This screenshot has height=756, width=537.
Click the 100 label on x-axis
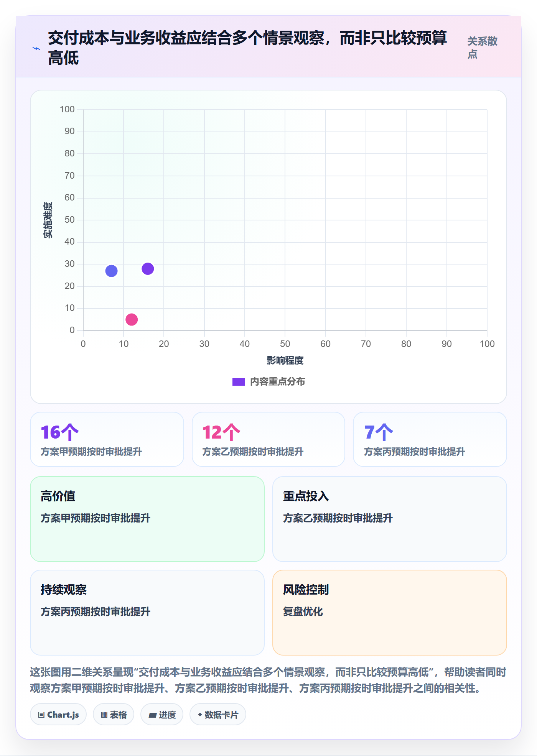pyautogui.click(x=487, y=344)
